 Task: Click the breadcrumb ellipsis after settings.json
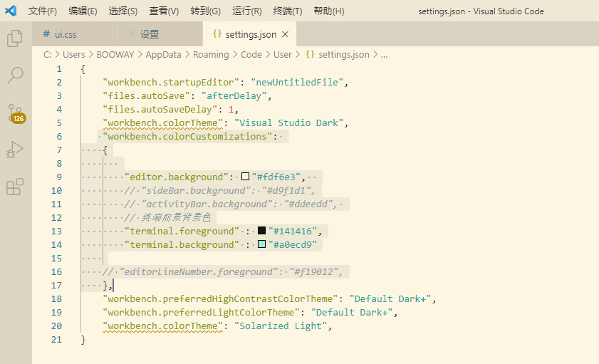pyautogui.click(x=385, y=55)
